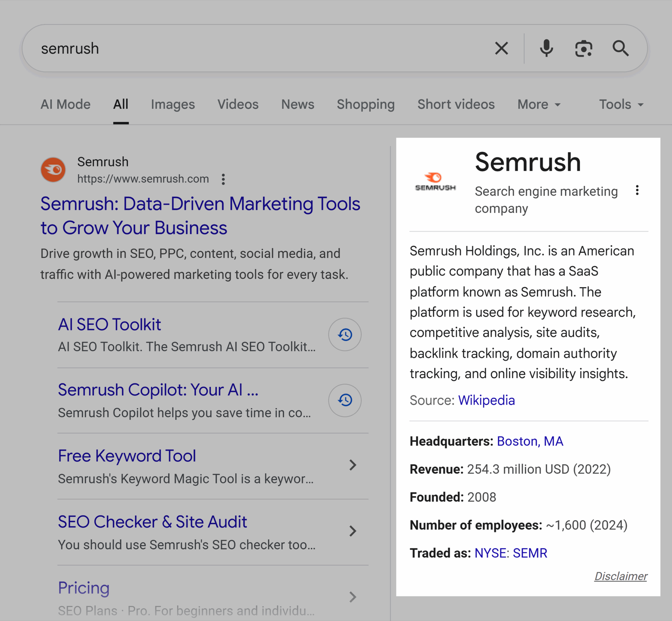Image resolution: width=672 pixels, height=621 pixels.
Task: Click the history icon beside AI SEO Toolkit
Action: tap(345, 335)
